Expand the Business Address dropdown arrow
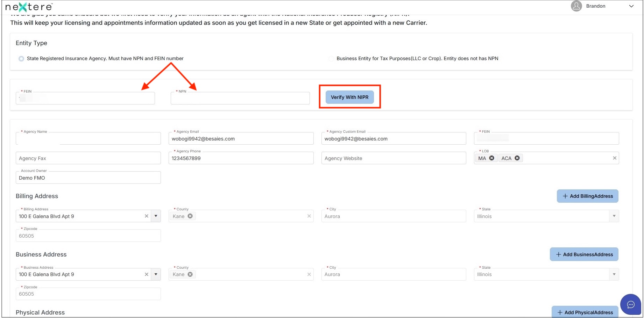Screen dimensions: 644x318 tap(156, 274)
